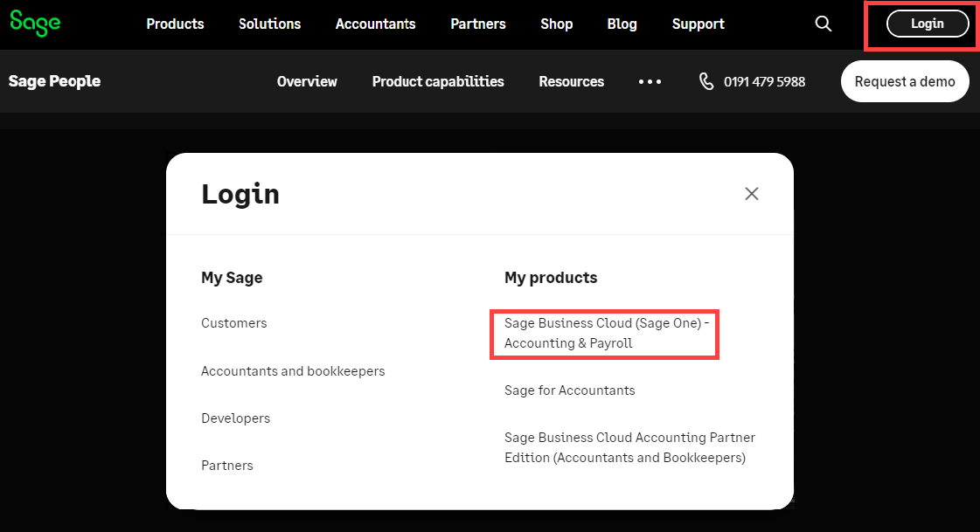Open Sage for Accountants login
This screenshot has height=532, width=980.
(569, 390)
